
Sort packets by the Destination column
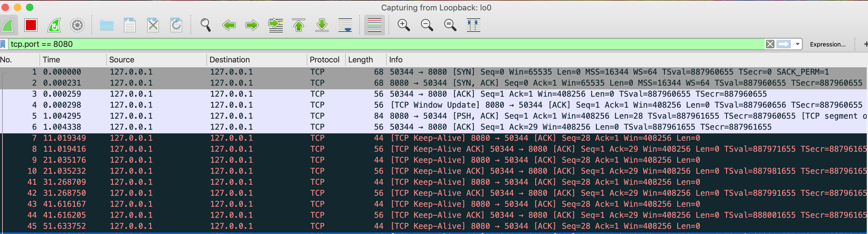pyautogui.click(x=257, y=60)
